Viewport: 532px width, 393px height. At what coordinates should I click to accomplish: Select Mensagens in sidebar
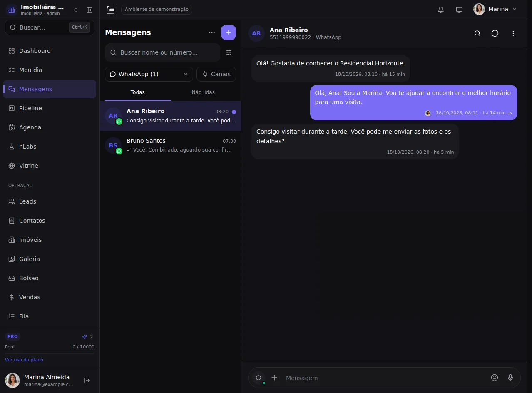pos(50,89)
